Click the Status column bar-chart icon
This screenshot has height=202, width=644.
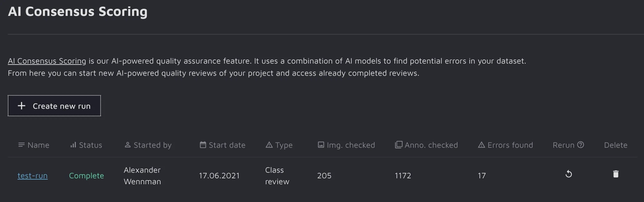[73, 145]
